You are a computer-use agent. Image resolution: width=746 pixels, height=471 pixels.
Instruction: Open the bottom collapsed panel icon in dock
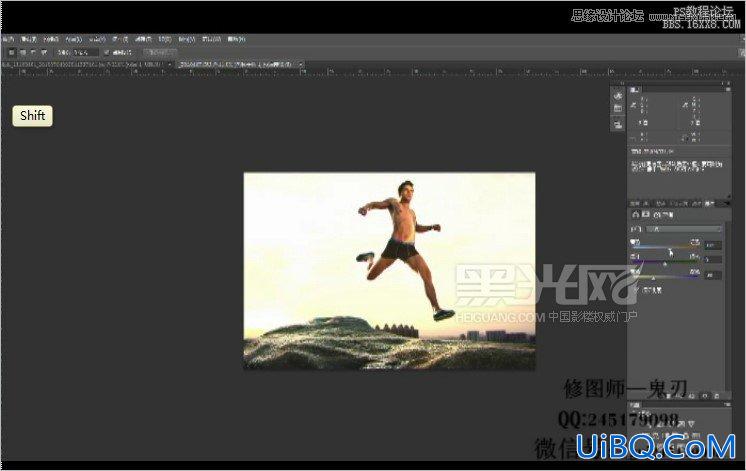point(618,125)
